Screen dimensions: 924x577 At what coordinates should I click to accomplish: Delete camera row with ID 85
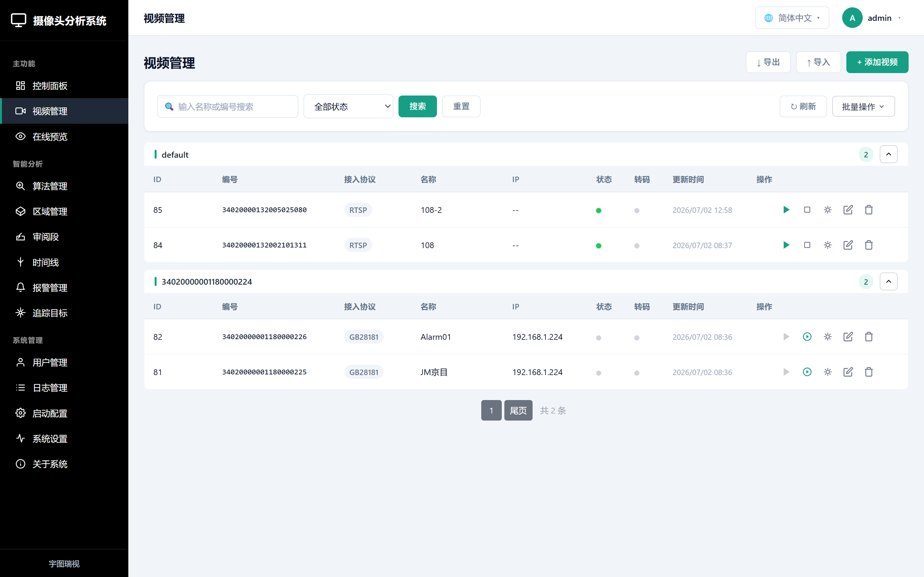868,210
